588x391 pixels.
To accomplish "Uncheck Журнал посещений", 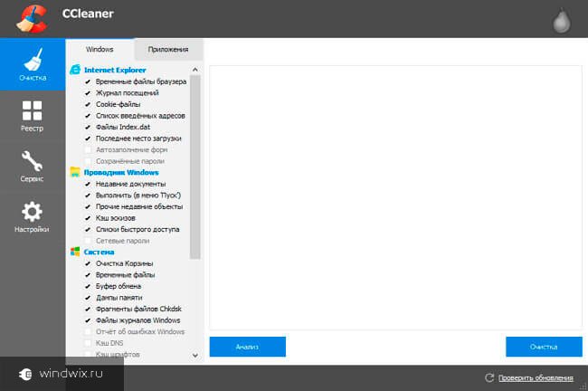I will pos(88,92).
